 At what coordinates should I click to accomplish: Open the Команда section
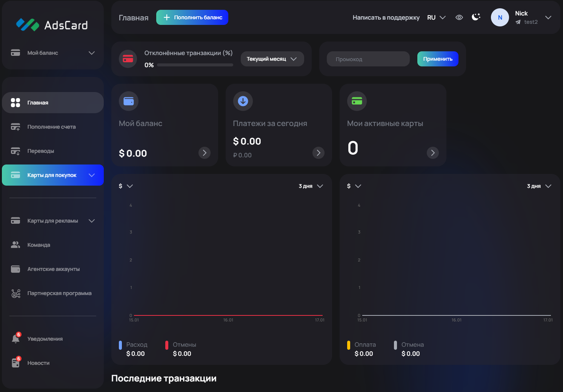pyautogui.click(x=53, y=245)
